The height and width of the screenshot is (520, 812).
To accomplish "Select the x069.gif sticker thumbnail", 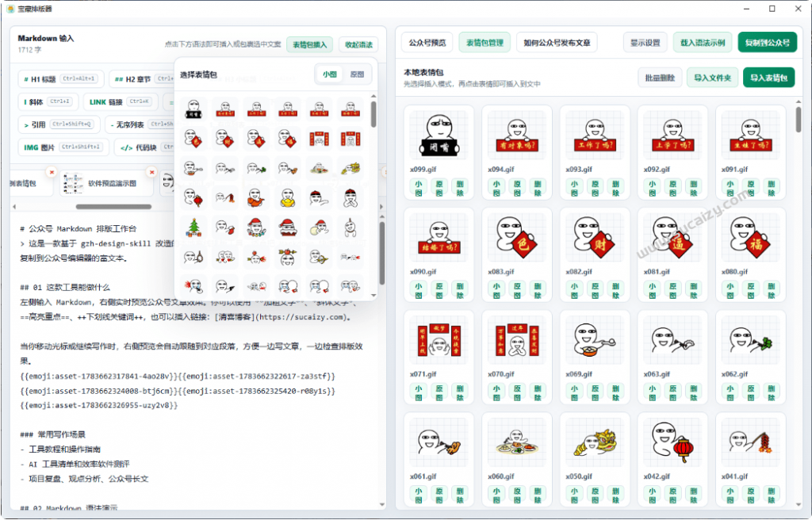I will 595,341.
